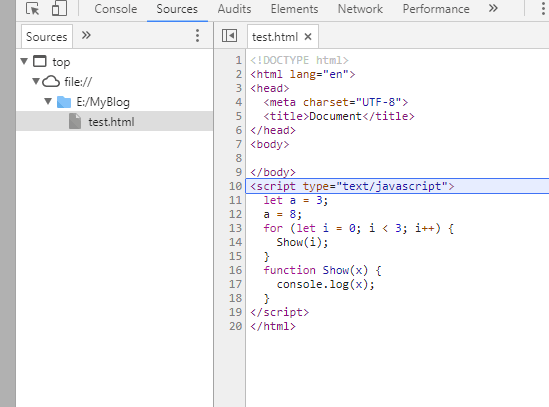
Task: Show more DevTools tabs via double chevron
Action: tap(493, 8)
